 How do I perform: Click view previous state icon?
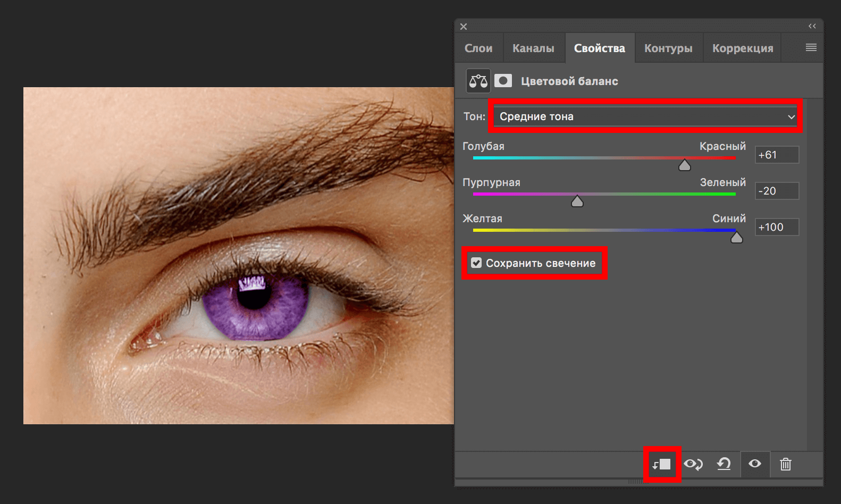point(693,465)
